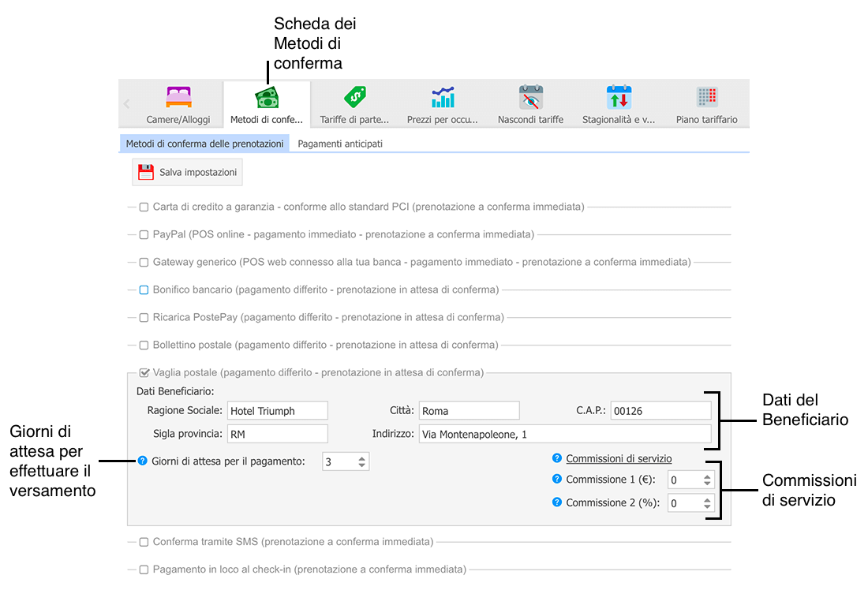
Task: Adjust the Giorni di attesa stepper arrows
Action: 362,461
